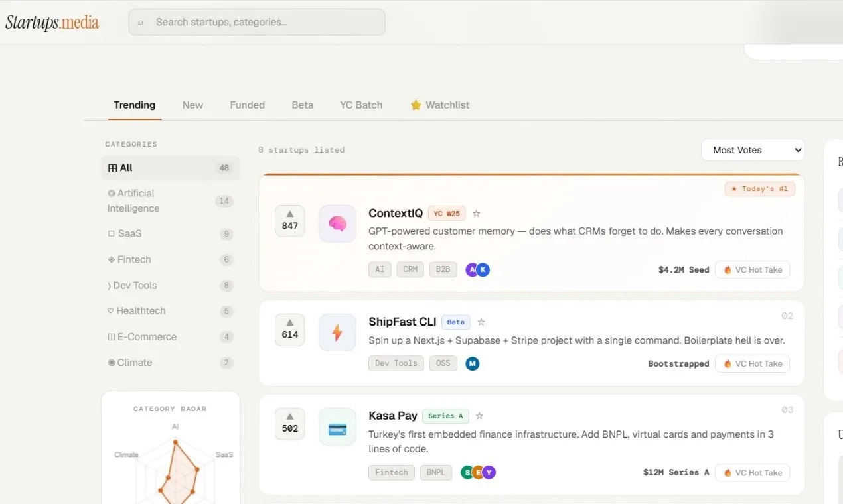
Task: Star Kasa Pay for the watchlist
Action: point(479,416)
